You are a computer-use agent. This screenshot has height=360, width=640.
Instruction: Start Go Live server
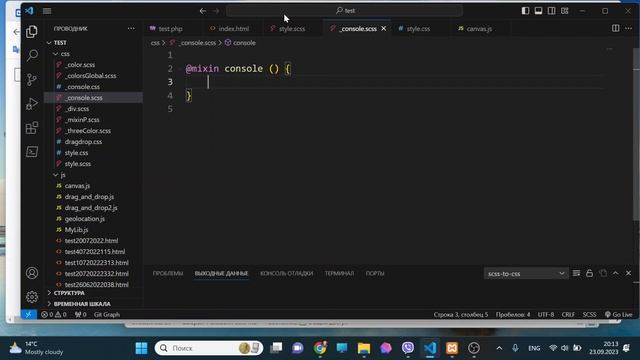click(x=618, y=315)
